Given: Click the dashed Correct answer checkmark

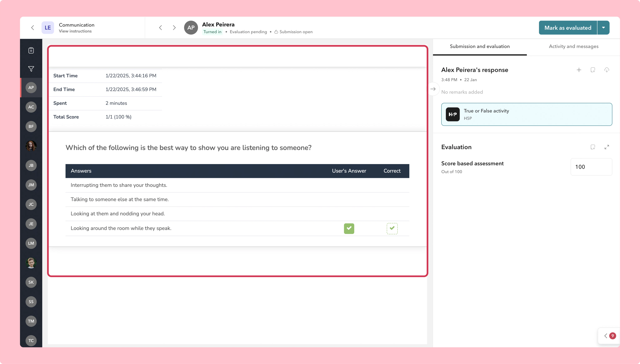Looking at the screenshot, I should coord(392,228).
